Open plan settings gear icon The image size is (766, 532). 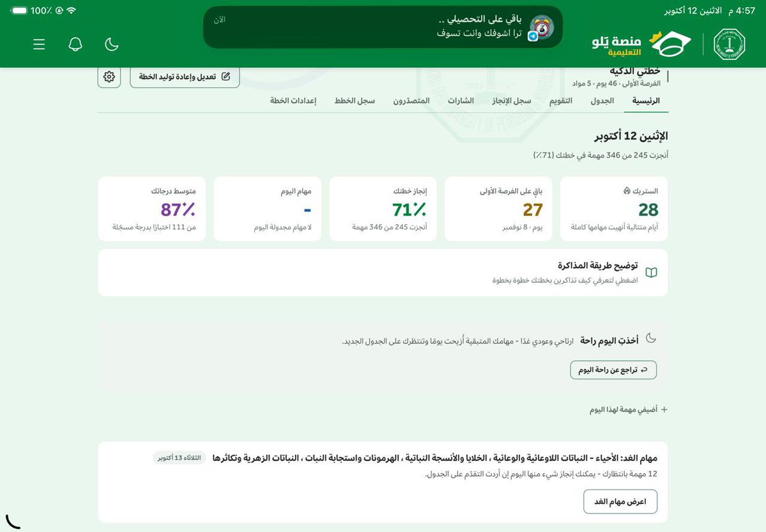[109, 77]
